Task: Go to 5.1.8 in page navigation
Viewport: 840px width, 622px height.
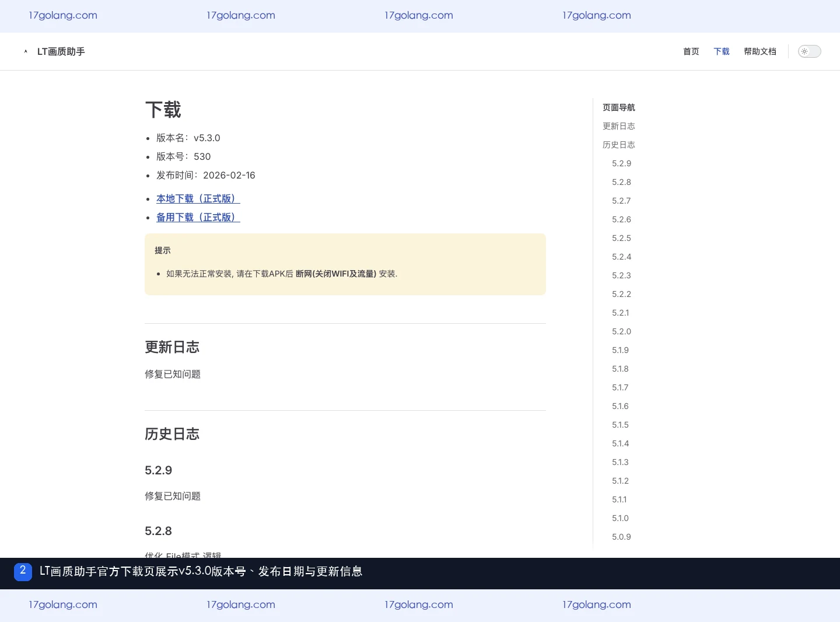Action: (620, 369)
